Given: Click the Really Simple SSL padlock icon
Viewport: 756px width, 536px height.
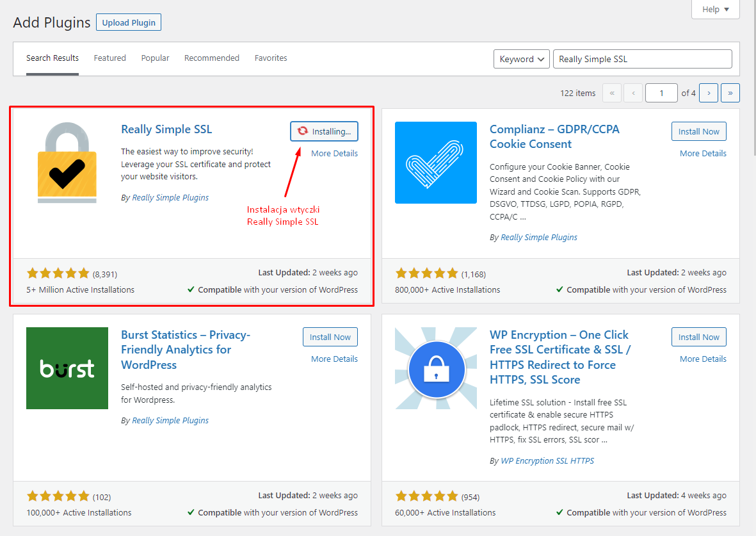Looking at the screenshot, I should [67, 163].
